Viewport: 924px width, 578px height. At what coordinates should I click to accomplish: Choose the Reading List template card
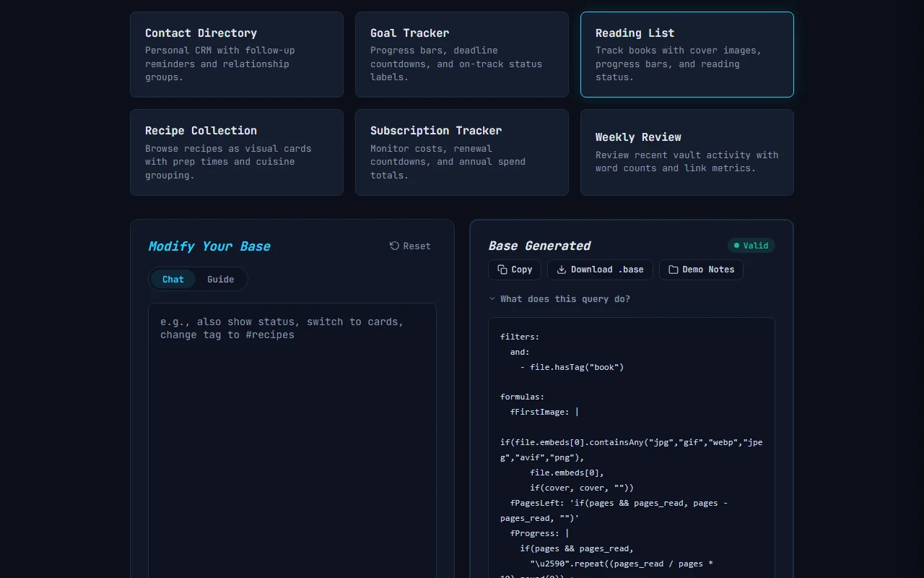[687, 54]
